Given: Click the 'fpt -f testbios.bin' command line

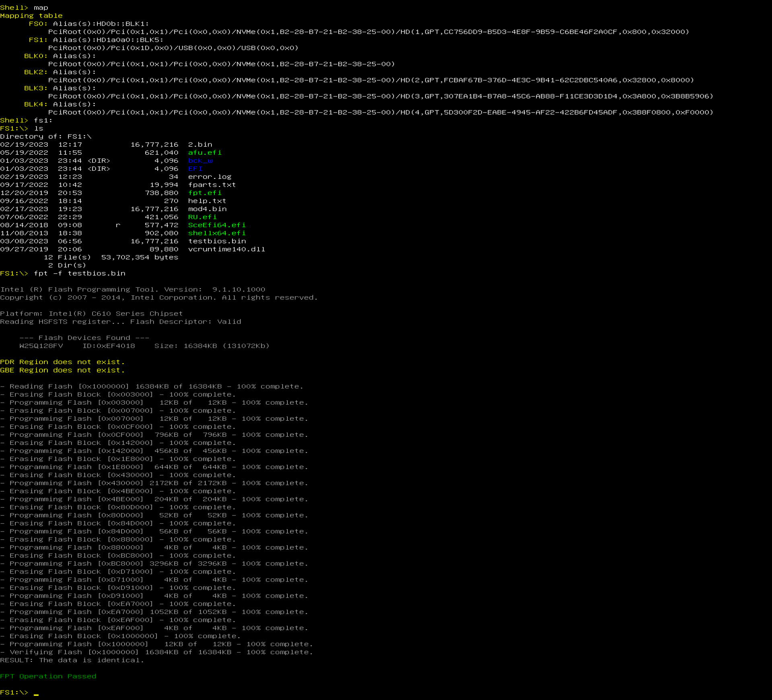Looking at the screenshot, I should click(80, 273).
